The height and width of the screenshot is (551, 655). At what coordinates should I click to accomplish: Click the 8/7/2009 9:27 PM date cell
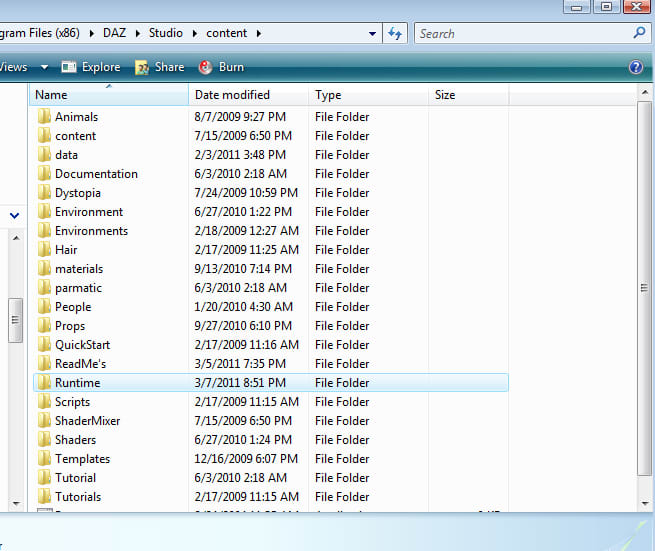[240, 117]
